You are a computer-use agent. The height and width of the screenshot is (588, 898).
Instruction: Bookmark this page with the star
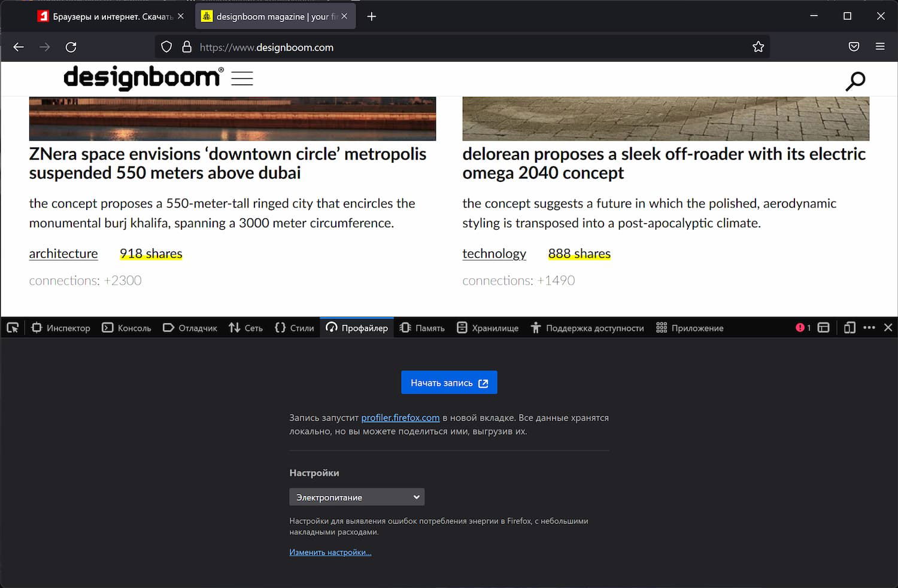(x=758, y=47)
